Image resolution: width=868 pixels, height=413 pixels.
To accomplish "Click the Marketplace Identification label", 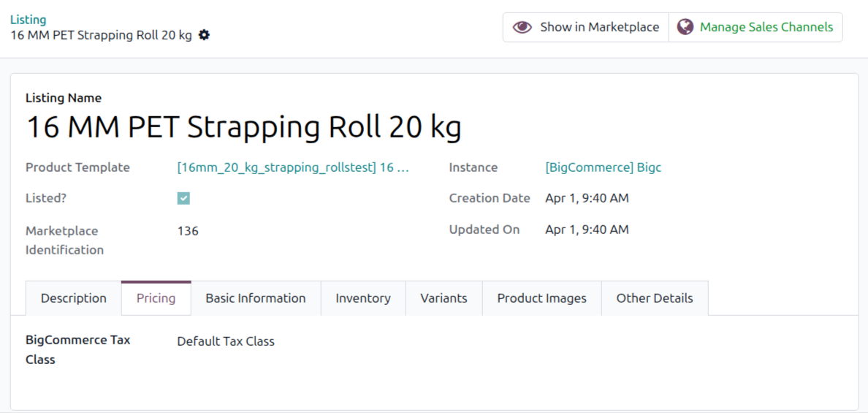I will click(x=65, y=240).
